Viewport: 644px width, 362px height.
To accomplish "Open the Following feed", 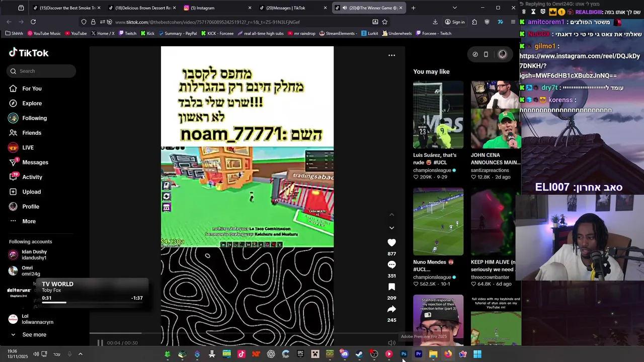I will [x=34, y=118].
